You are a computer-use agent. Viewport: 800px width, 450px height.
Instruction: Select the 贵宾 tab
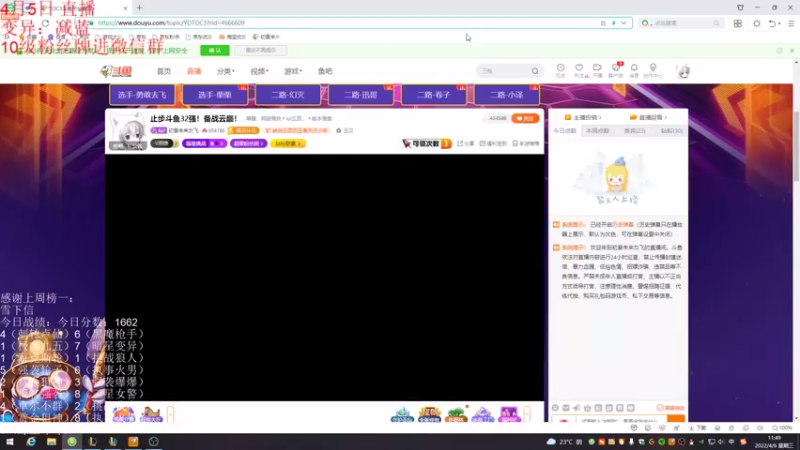(x=634, y=131)
